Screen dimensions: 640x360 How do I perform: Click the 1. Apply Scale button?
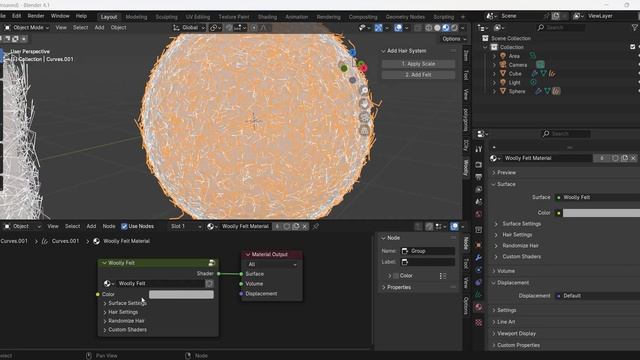(418, 64)
